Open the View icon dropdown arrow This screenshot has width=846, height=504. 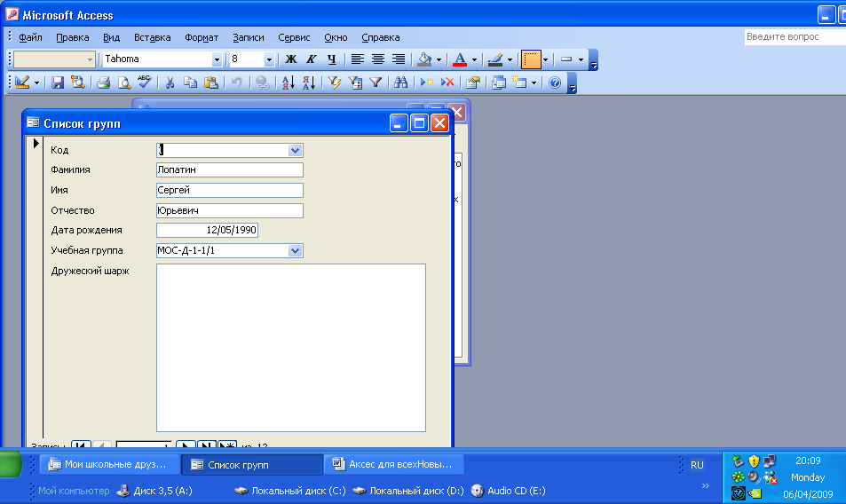(x=36, y=83)
